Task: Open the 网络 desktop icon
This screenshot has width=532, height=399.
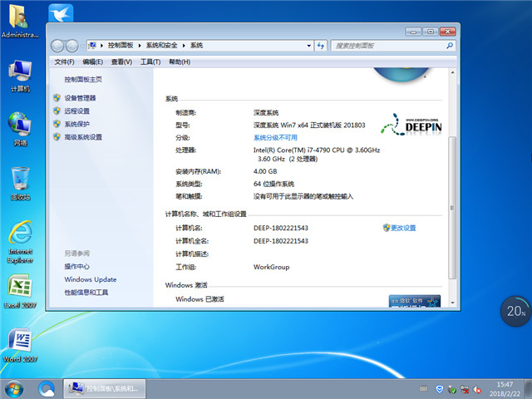Action: coord(20,129)
